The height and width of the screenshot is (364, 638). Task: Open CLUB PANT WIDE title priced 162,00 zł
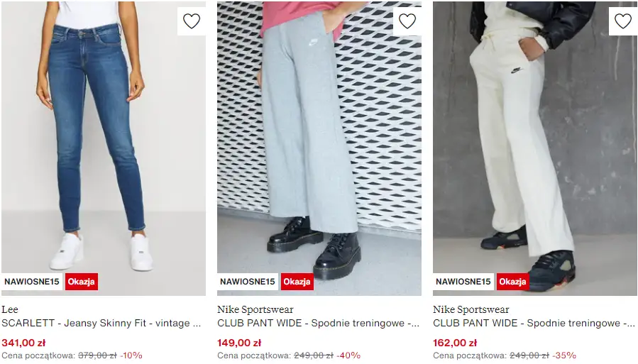534,324
